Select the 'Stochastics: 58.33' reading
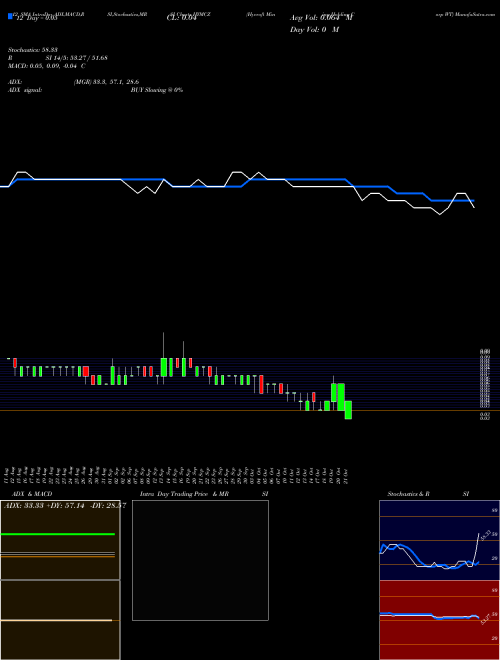 tap(33, 50)
